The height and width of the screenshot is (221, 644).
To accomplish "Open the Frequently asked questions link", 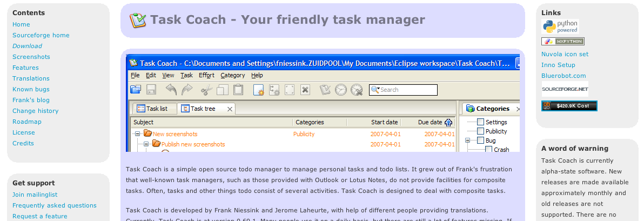I will click(x=54, y=205).
